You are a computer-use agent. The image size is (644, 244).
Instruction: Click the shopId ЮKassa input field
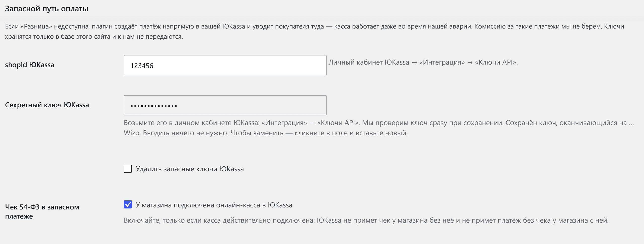coord(225,65)
